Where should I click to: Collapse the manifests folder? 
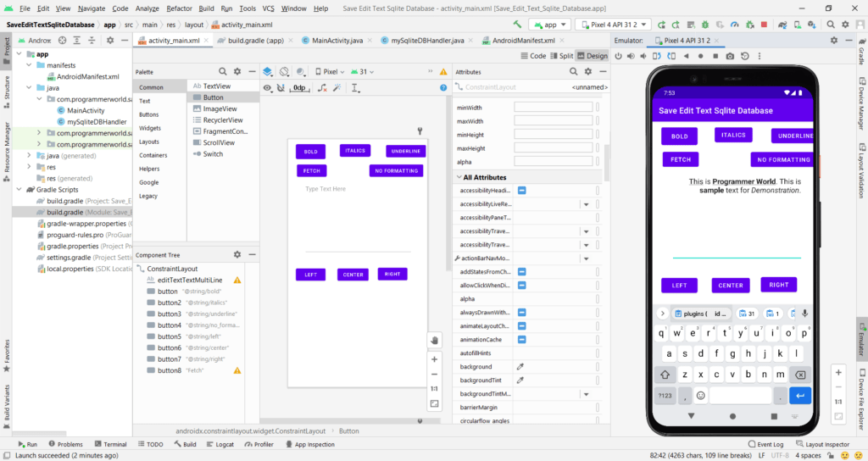30,65
